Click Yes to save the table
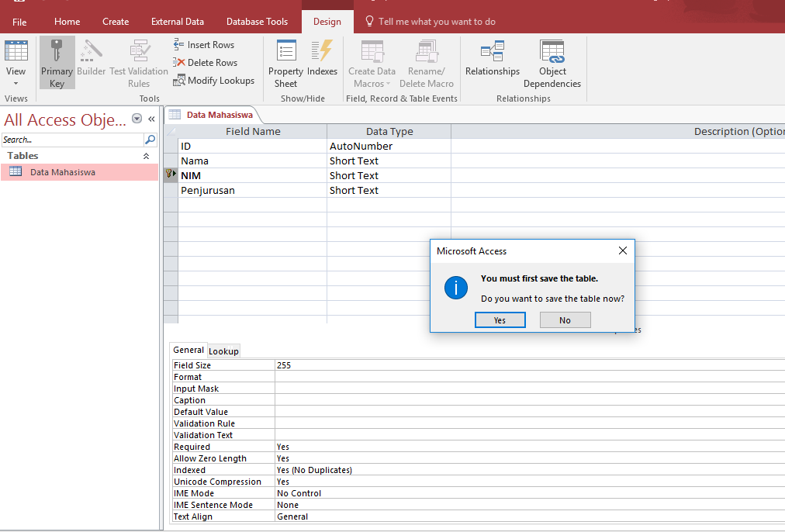This screenshot has width=785, height=532. (500, 320)
